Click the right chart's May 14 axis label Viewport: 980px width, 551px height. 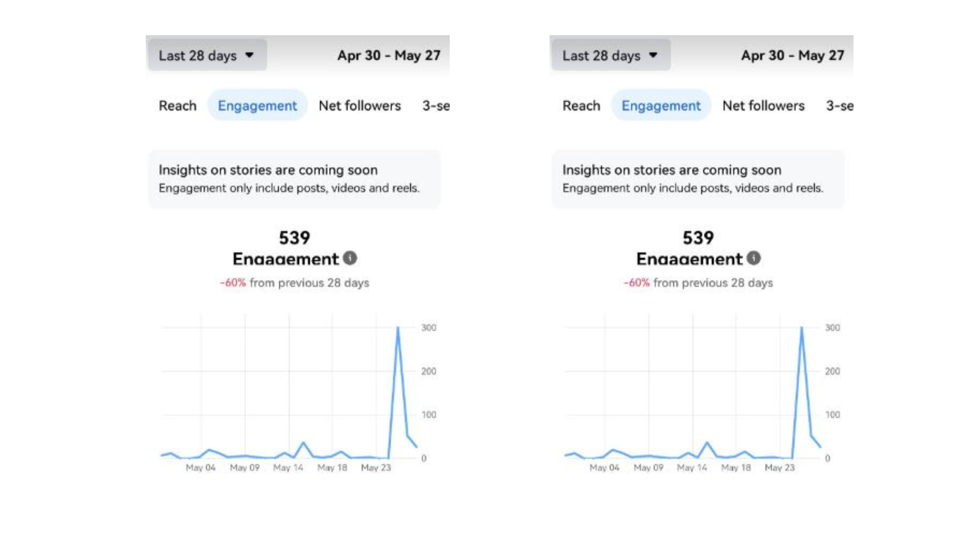tap(692, 467)
